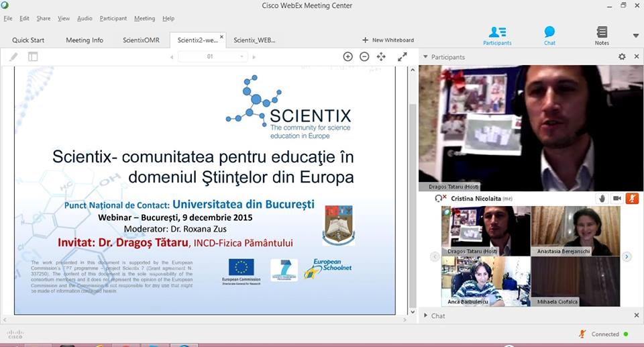Close the Scientix2-we... tab
The width and height of the screenshot is (644, 347).
click(x=221, y=37)
